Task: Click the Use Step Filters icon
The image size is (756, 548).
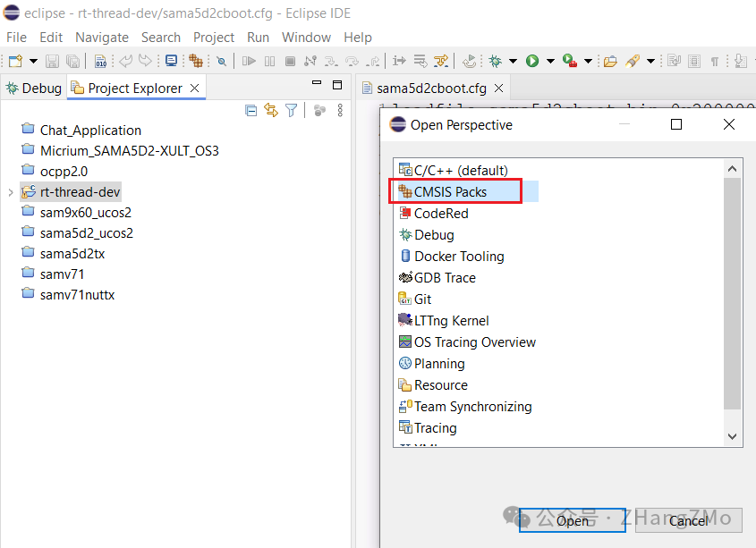Action: 441,61
